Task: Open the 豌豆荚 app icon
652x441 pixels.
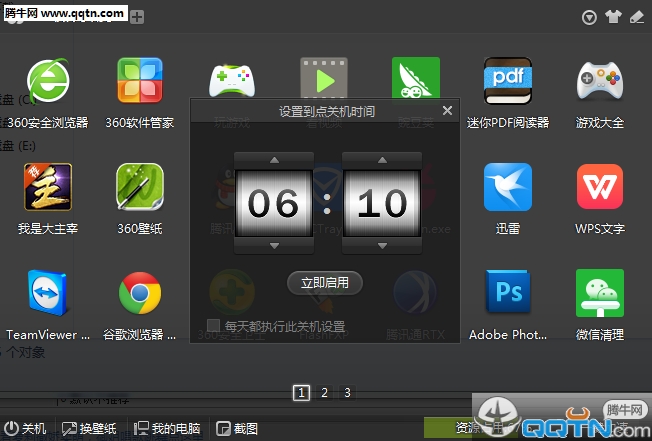Action: pos(416,78)
